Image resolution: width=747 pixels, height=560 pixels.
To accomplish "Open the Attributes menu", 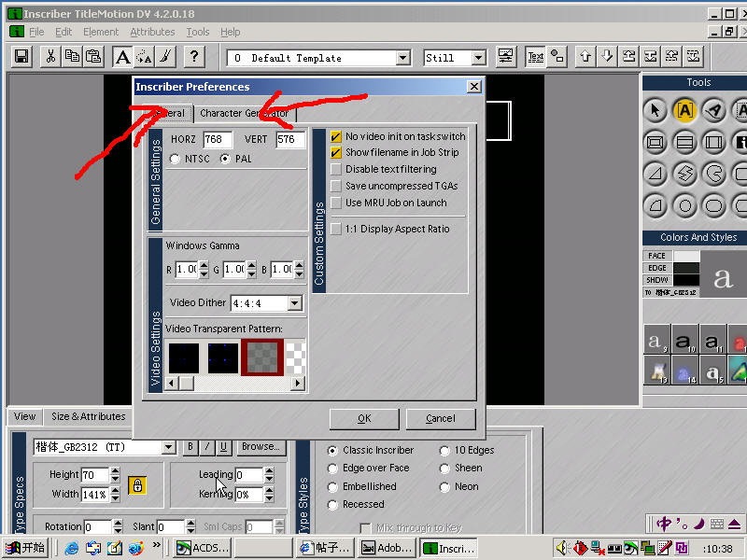I will pos(152,32).
